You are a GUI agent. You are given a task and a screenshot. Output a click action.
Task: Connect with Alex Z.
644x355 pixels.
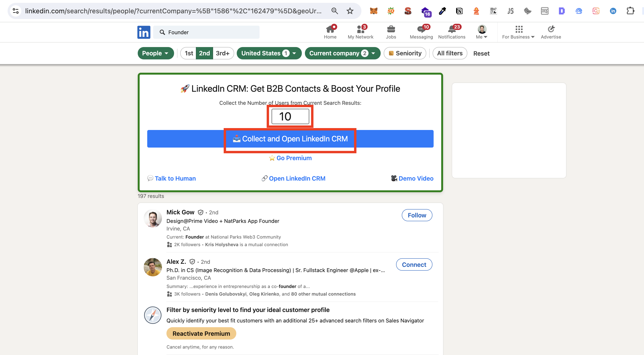tap(414, 264)
